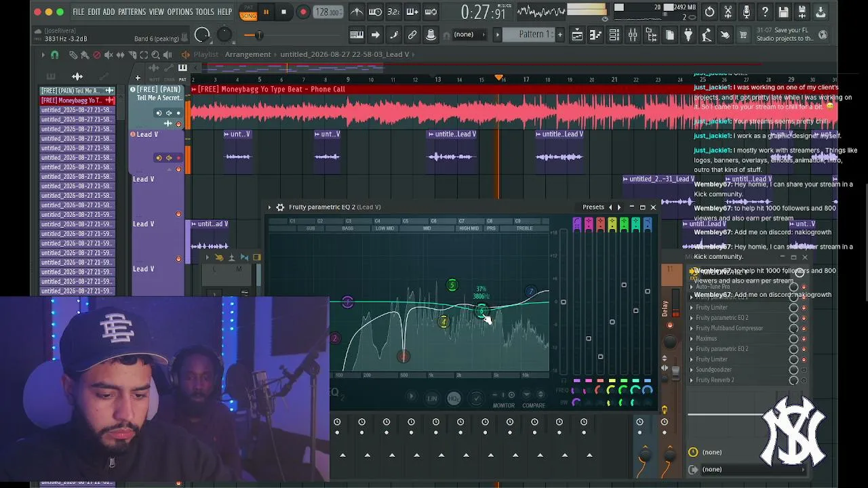Open the FILE menu

coord(79,12)
